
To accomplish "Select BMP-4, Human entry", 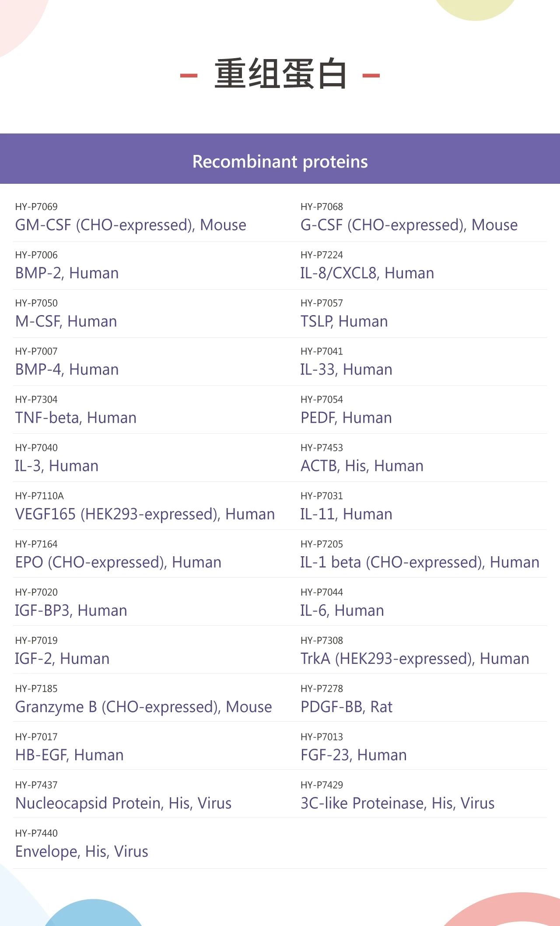I will 67,369.
